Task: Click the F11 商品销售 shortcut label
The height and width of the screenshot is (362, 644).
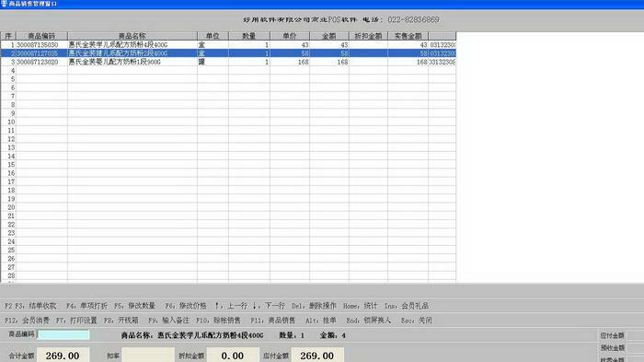Action: coord(272,320)
